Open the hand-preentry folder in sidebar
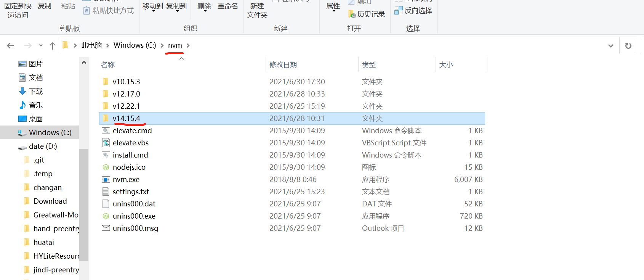This screenshot has height=280, width=644. [x=51, y=229]
